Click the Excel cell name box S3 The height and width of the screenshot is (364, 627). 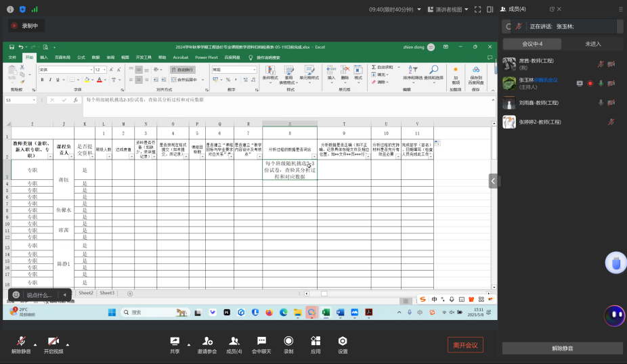tap(20, 100)
